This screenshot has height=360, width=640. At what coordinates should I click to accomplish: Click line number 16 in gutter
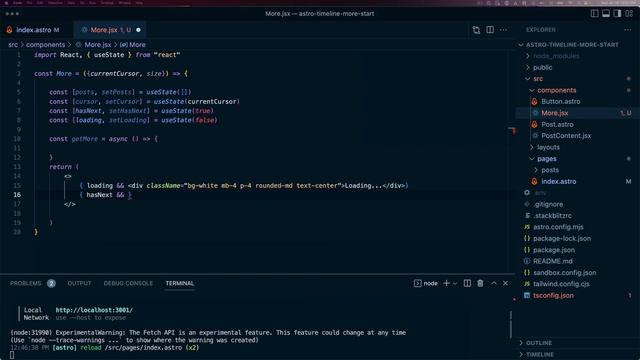pos(17,195)
